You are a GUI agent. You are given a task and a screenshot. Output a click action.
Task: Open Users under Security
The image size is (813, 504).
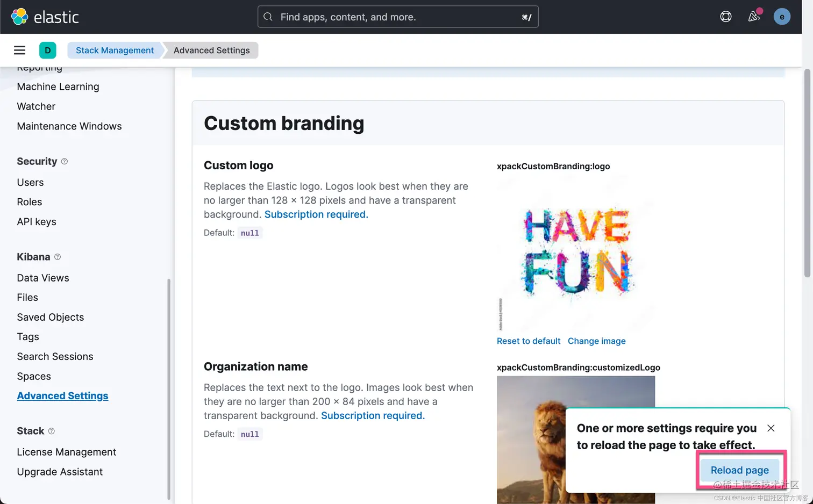click(30, 182)
